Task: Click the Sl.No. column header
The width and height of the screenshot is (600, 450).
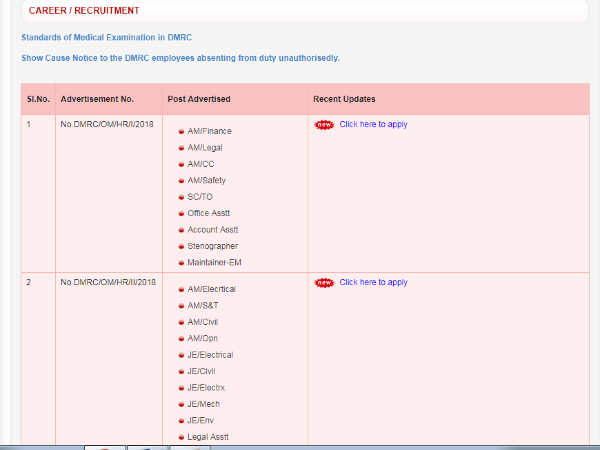Action: click(x=38, y=99)
